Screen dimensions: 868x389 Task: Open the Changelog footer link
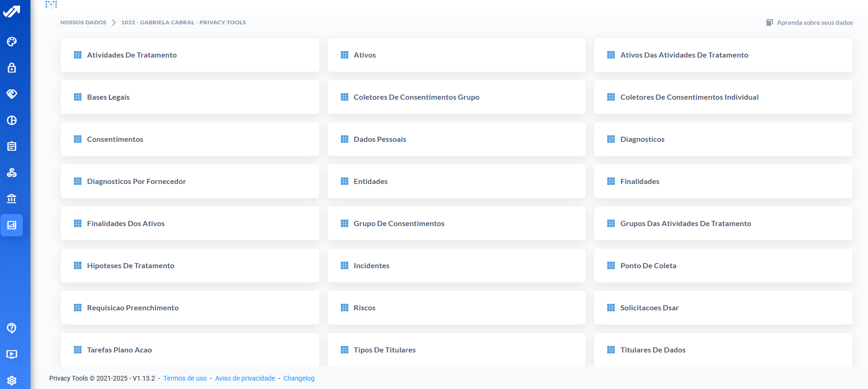[x=299, y=378]
